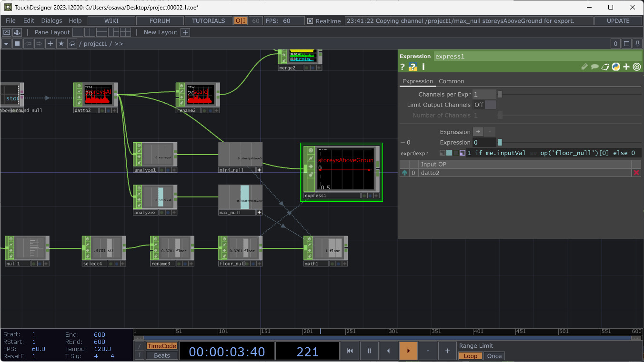
Task: Click the pencil edit icon in parameter header
Action: [x=584, y=67]
